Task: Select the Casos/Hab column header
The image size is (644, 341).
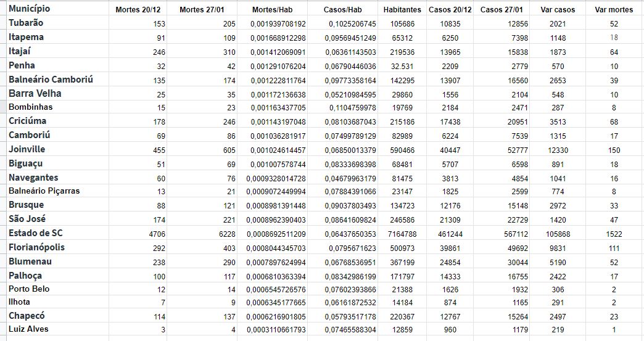Action: [x=342, y=9]
